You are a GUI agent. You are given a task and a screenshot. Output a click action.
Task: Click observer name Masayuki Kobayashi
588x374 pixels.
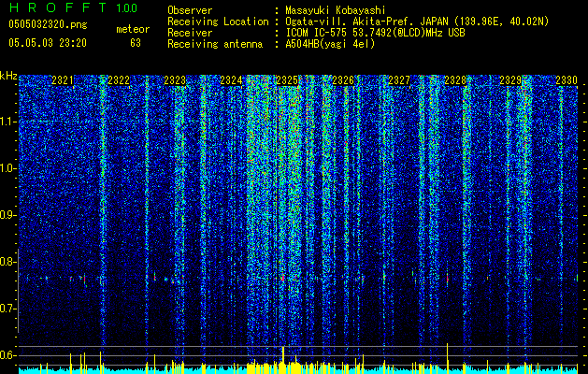click(336, 10)
